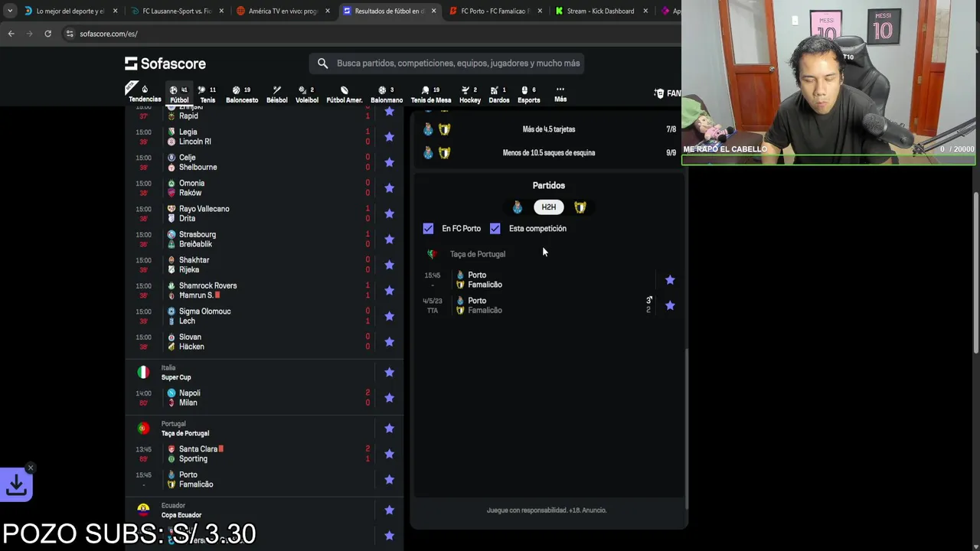Viewport: 980px width, 551px height.
Task: Toggle favorite star for Legia vs Lincoln RI
Action: coord(389,137)
